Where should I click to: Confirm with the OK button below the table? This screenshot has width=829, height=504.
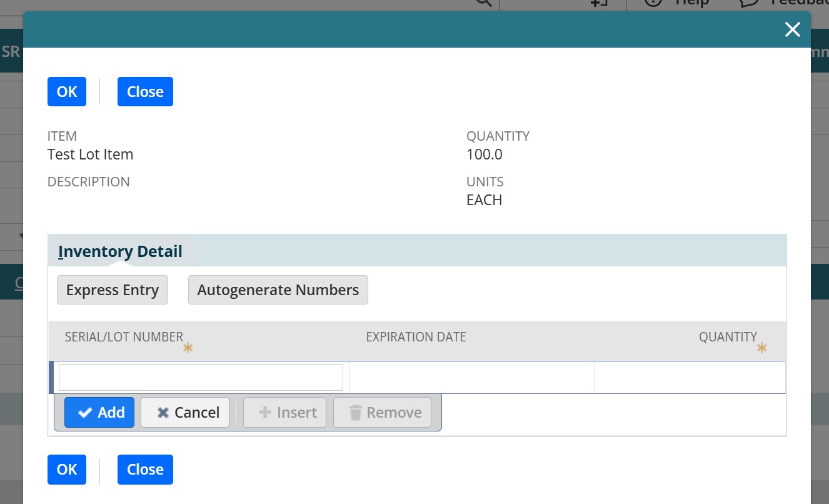coord(67,470)
